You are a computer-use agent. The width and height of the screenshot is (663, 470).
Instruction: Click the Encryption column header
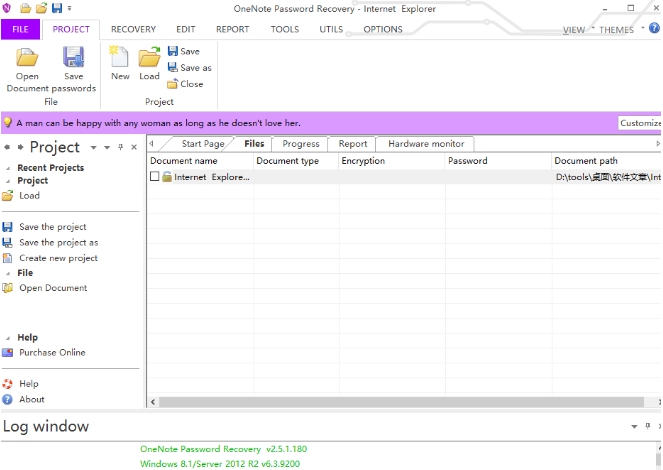click(392, 161)
